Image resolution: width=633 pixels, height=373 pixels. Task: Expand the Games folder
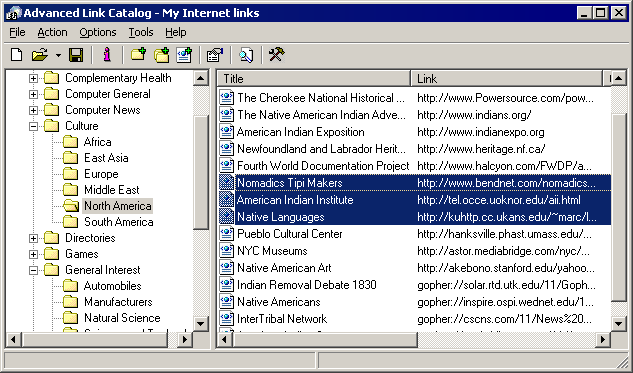(x=34, y=254)
